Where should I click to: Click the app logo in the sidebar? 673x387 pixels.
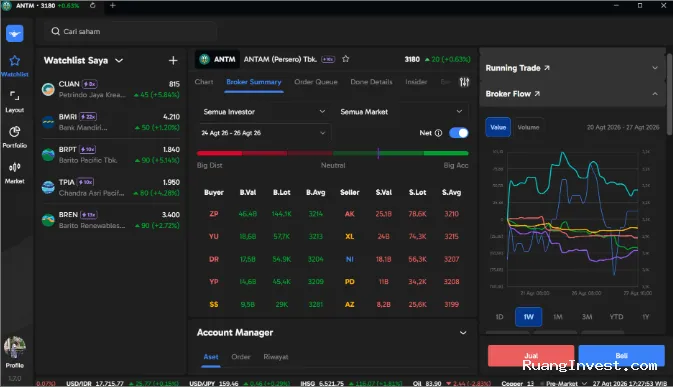coord(15,33)
